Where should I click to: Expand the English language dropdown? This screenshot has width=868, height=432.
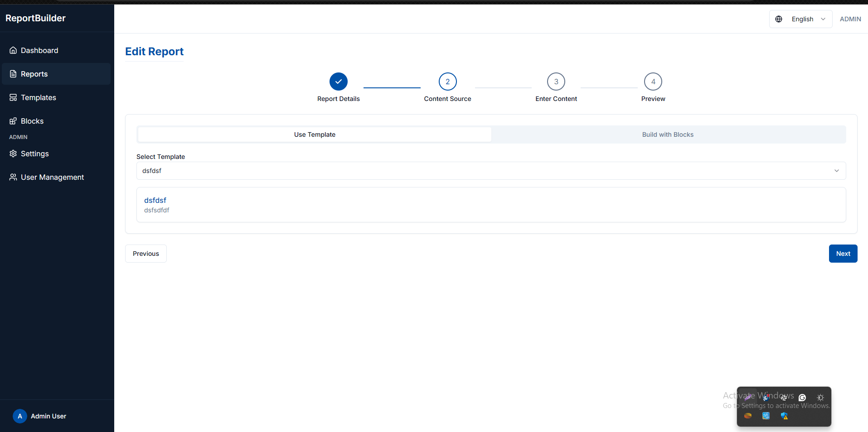tap(808, 19)
